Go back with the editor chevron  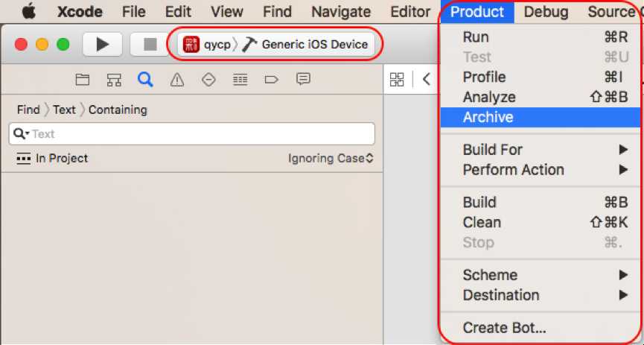427,79
